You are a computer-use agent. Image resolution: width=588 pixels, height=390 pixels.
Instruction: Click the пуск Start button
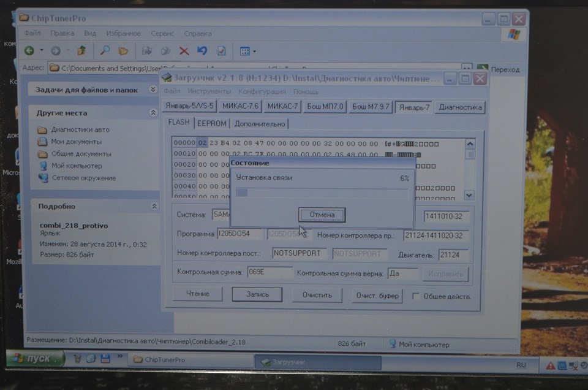[36, 359]
